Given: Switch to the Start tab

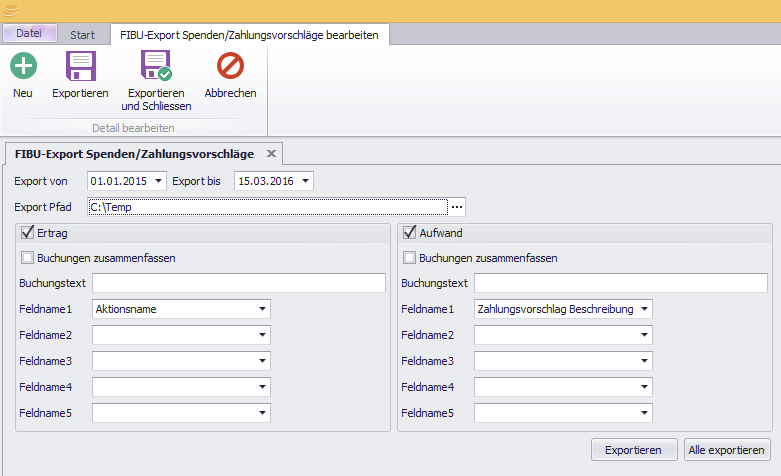Looking at the screenshot, I should 83,35.
